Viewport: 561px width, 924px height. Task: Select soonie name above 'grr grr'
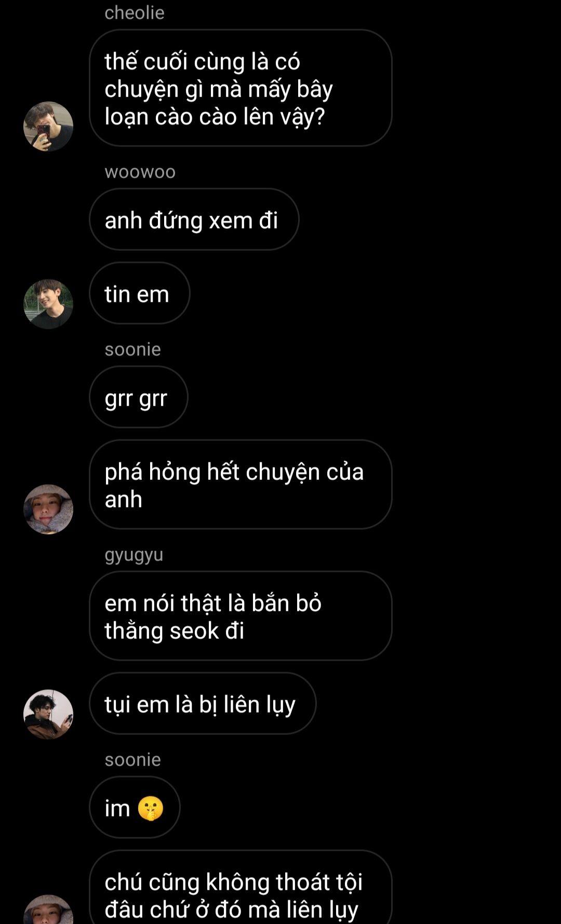click(133, 350)
